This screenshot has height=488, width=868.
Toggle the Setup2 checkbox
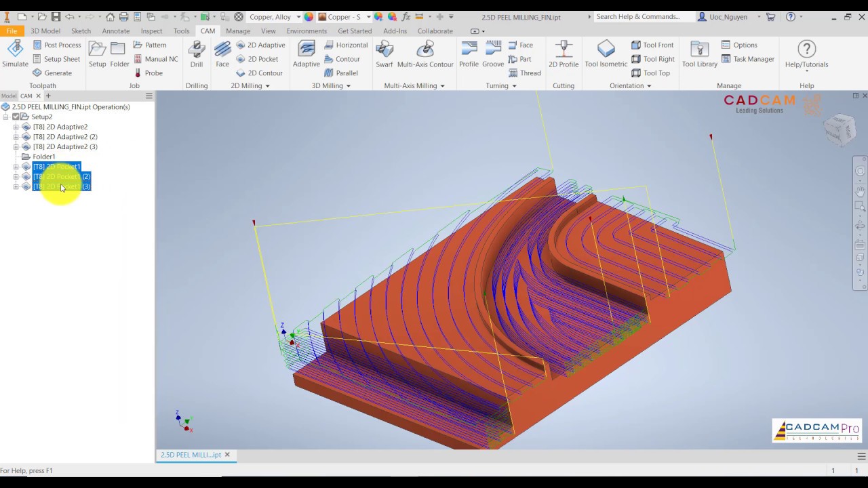[16, 117]
